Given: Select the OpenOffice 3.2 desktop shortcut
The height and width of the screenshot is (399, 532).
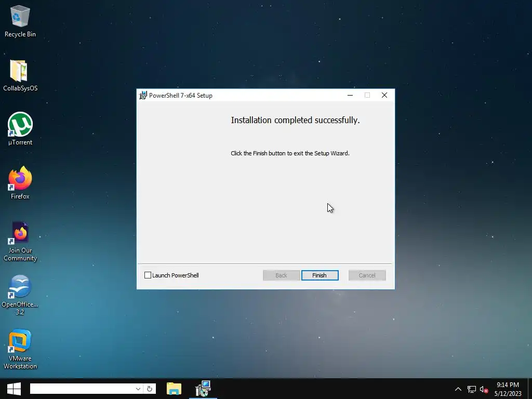Looking at the screenshot, I should (x=20, y=295).
